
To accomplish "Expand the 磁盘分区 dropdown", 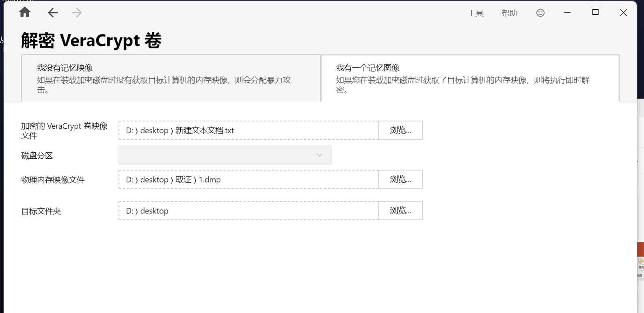I will point(225,155).
